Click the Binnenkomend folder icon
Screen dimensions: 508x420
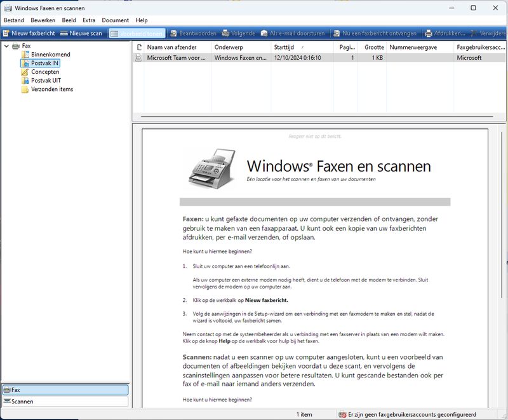point(25,55)
